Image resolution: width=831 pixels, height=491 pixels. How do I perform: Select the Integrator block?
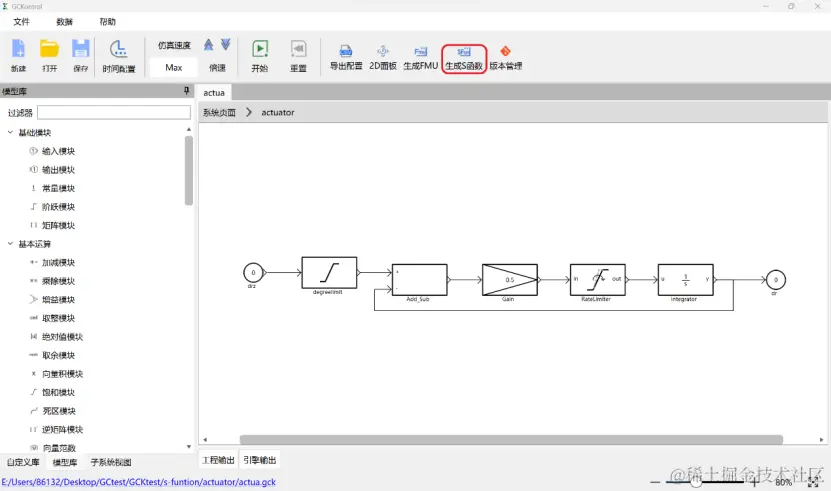(685, 279)
